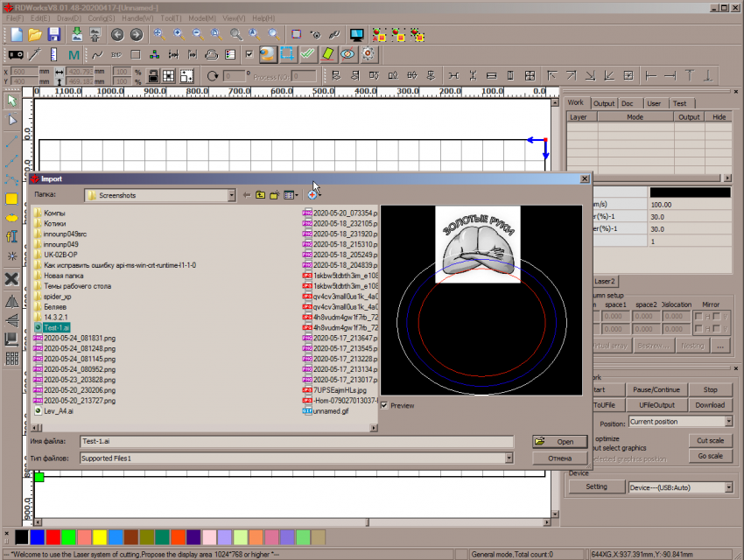Toggle the checkbox in the second toolbar
The height and width of the screenshot is (560, 744).
pyautogui.click(x=250, y=54)
